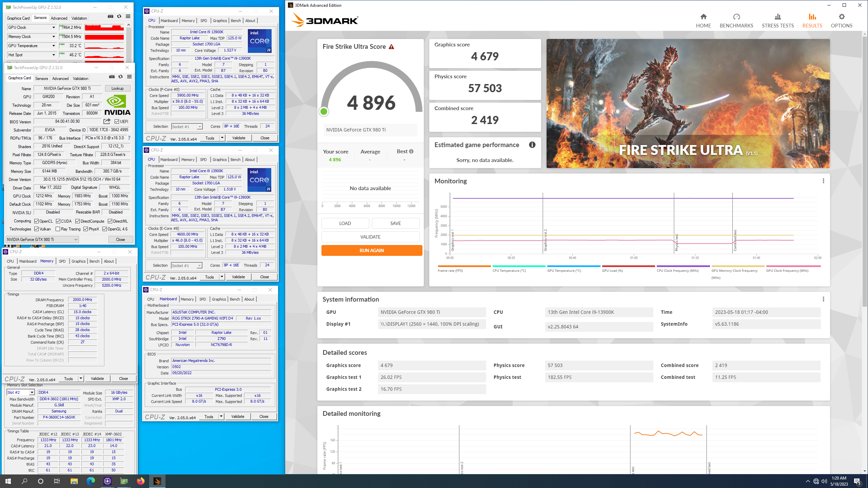Expand GPU Clock sensor dropdown
The image size is (868, 488).
click(53, 27)
